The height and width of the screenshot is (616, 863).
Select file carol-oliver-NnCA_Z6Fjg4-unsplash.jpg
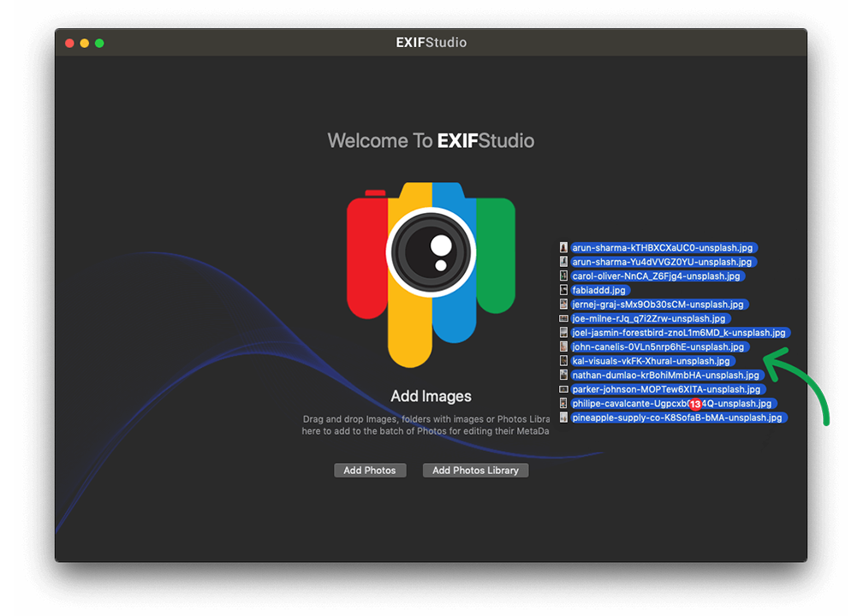click(x=658, y=276)
